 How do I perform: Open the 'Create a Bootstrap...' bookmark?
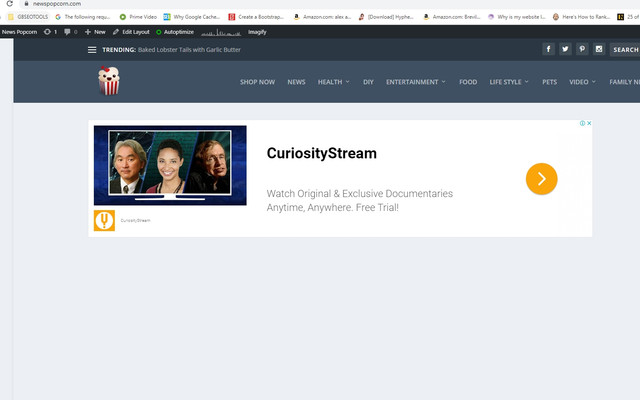pos(256,17)
